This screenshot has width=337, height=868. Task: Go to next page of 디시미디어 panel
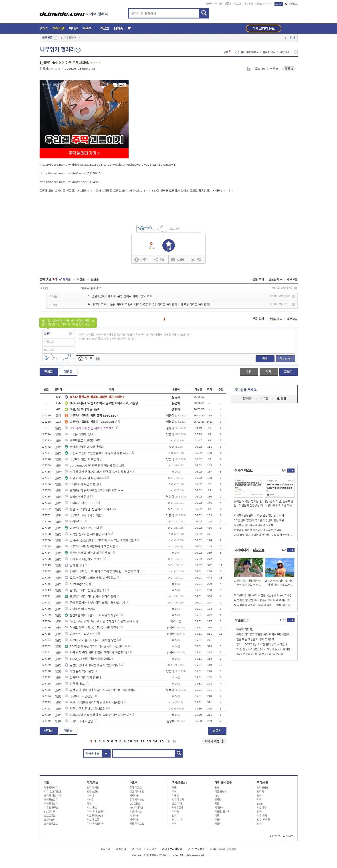coord(293,550)
